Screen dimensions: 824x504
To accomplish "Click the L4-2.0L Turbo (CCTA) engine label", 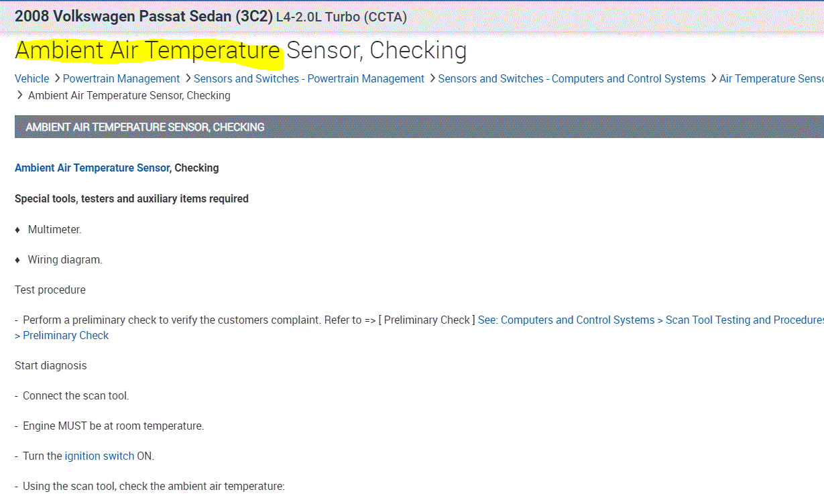I will point(341,17).
